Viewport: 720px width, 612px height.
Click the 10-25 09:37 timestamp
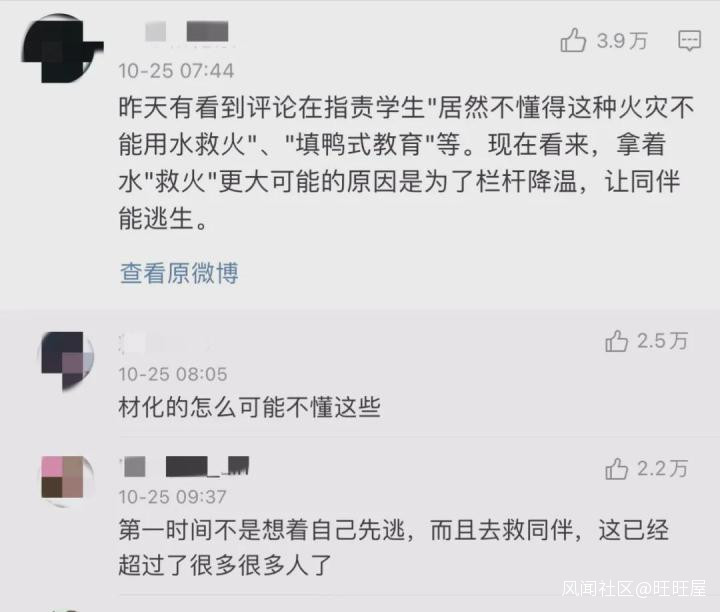[x=172, y=497]
